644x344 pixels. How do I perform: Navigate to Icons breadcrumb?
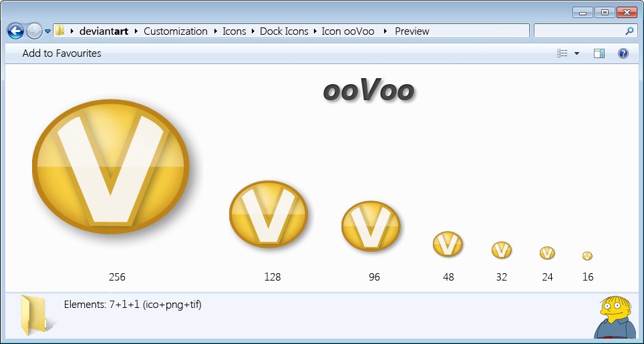point(234,31)
